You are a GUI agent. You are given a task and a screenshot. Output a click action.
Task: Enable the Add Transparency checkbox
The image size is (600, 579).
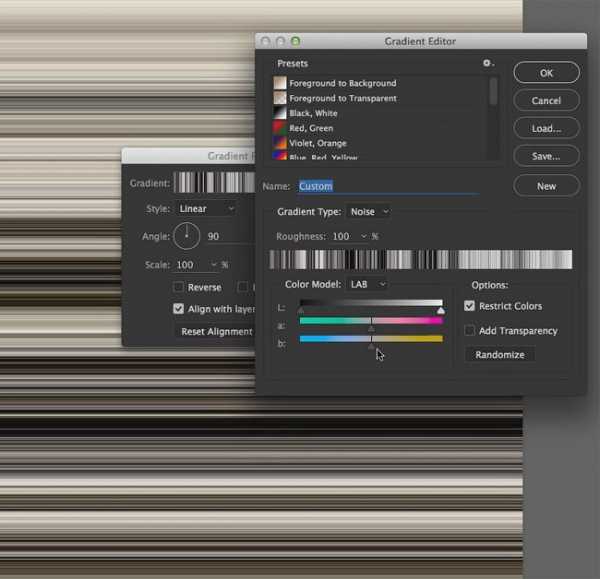click(x=470, y=330)
